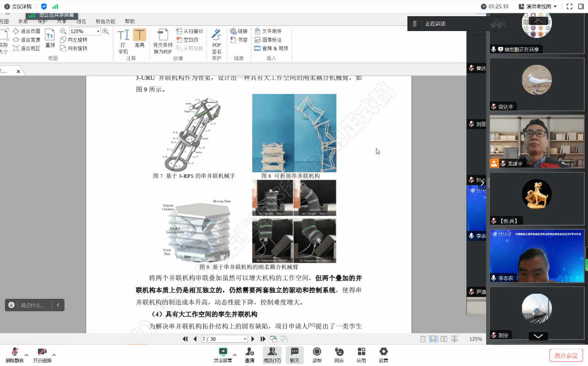Expand the page number 7 / 30 dropdown
The height and width of the screenshot is (366, 588).
[x=245, y=339]
